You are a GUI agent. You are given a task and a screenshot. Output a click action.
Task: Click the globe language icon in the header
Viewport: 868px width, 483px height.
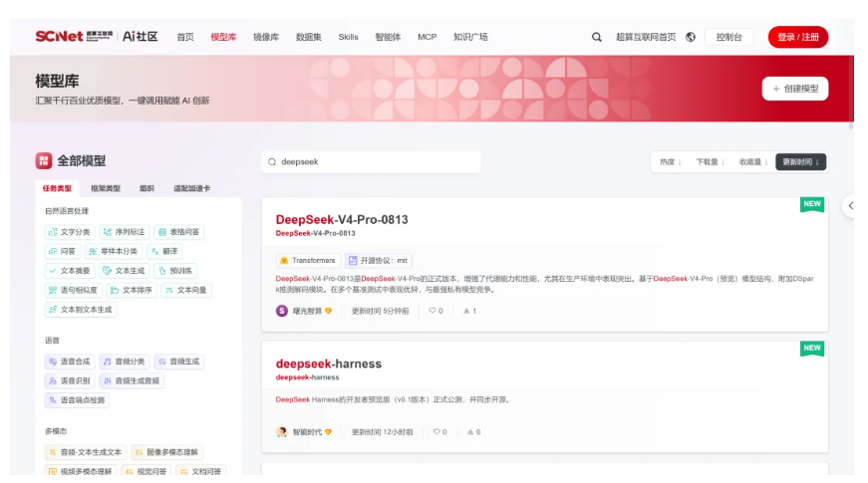tap(691, 37)
